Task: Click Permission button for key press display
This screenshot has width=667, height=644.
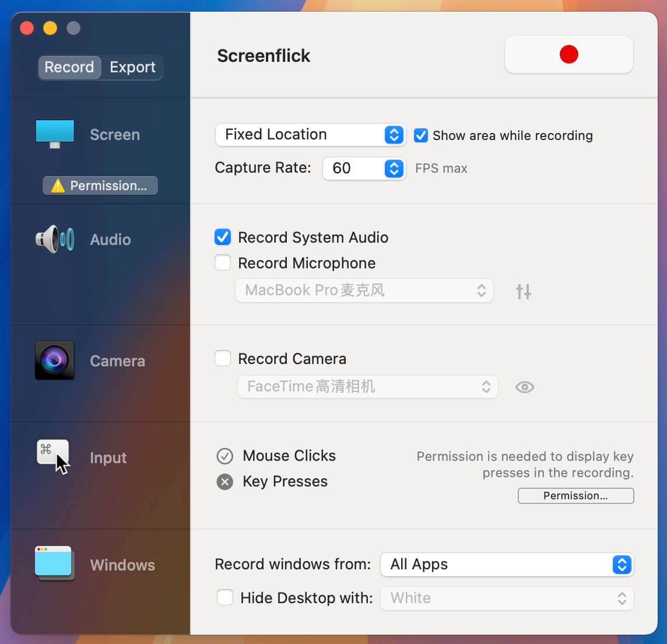Action: pos(575,496)
